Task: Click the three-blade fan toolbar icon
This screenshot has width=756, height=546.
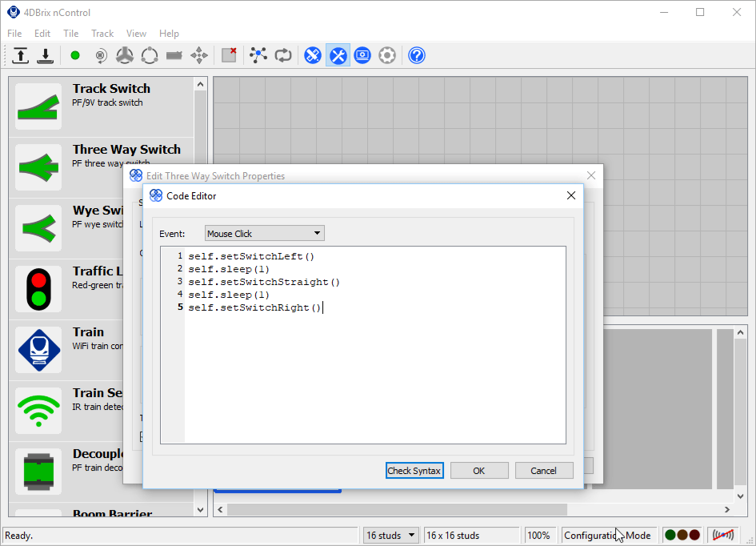Action: coord(125,55)
